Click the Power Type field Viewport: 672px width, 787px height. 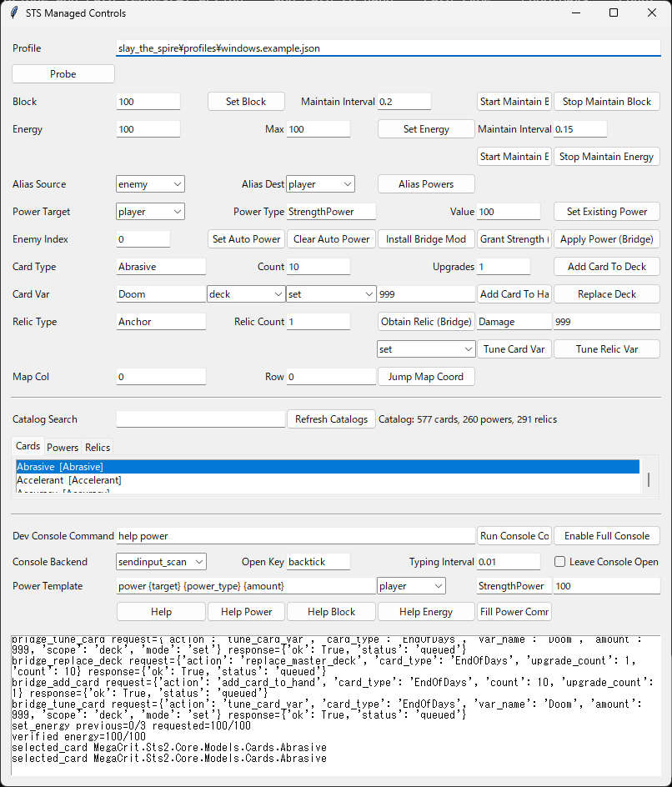click(331, 212)
